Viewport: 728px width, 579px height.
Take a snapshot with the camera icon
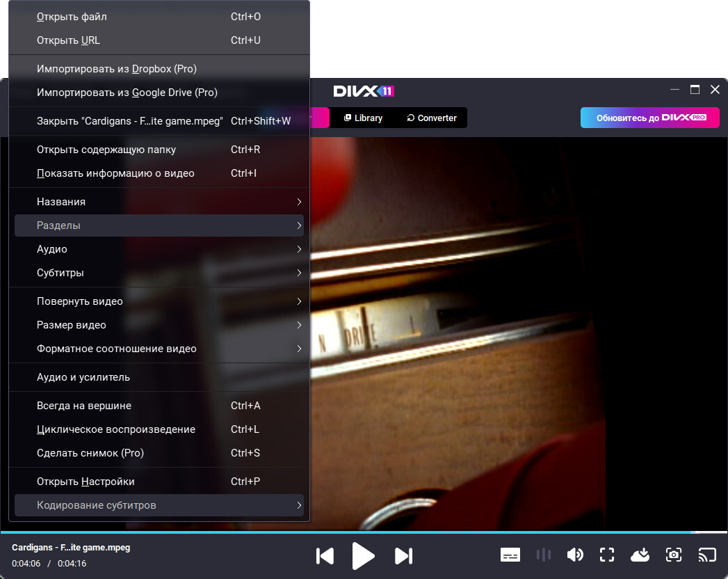(x=674, y=555)
